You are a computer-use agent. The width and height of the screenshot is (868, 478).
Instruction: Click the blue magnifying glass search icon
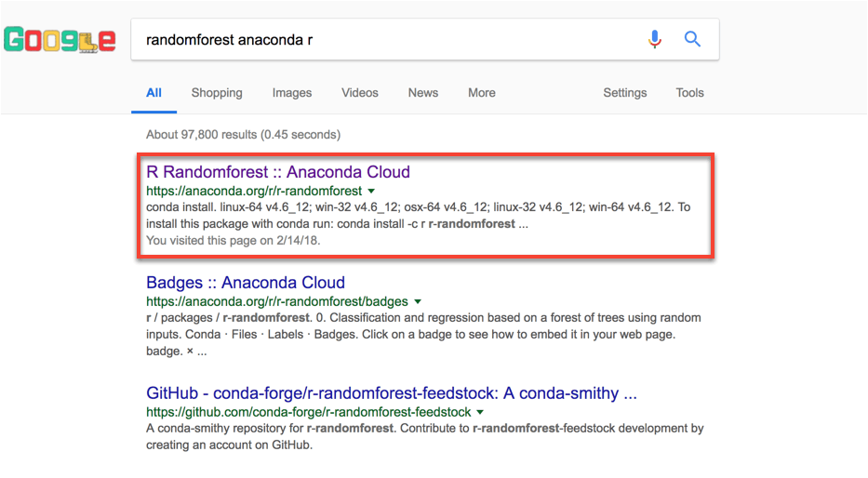point(692,39)
